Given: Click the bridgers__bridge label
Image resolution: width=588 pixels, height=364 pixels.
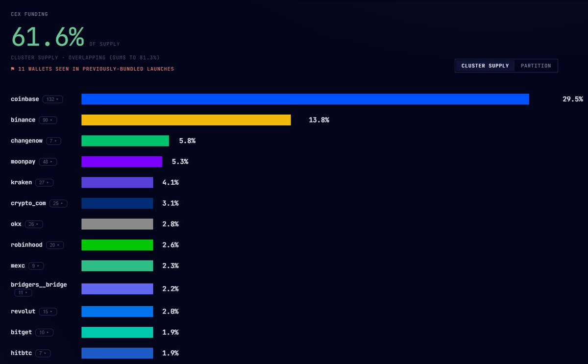Looking at the screenshot, I should (x=39, y=285).
